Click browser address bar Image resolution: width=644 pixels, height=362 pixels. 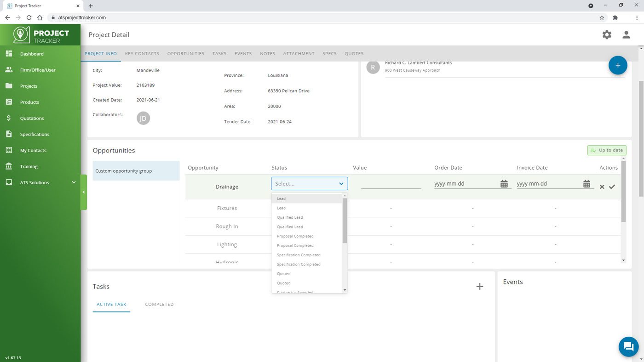point(322,17)
